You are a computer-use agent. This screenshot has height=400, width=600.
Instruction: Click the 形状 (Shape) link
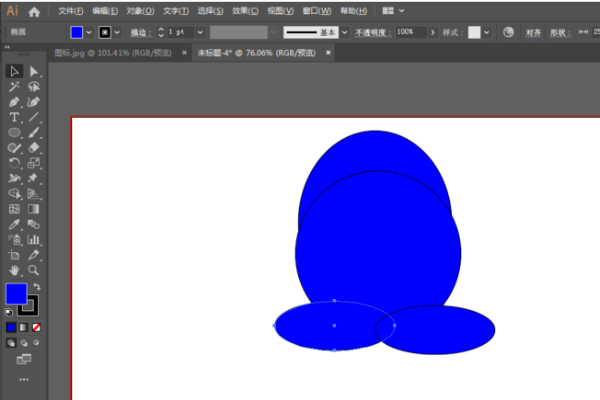(558, 32)
